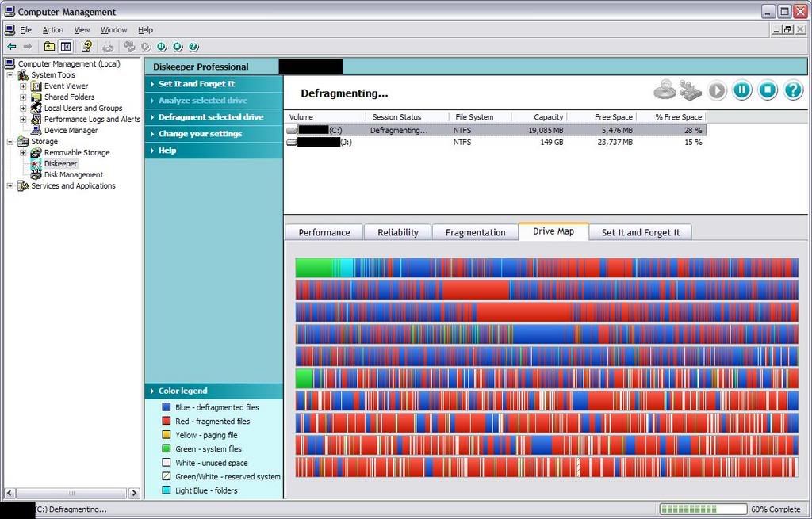Click the Light Blue folders legend swatch

tap(167, 490)
